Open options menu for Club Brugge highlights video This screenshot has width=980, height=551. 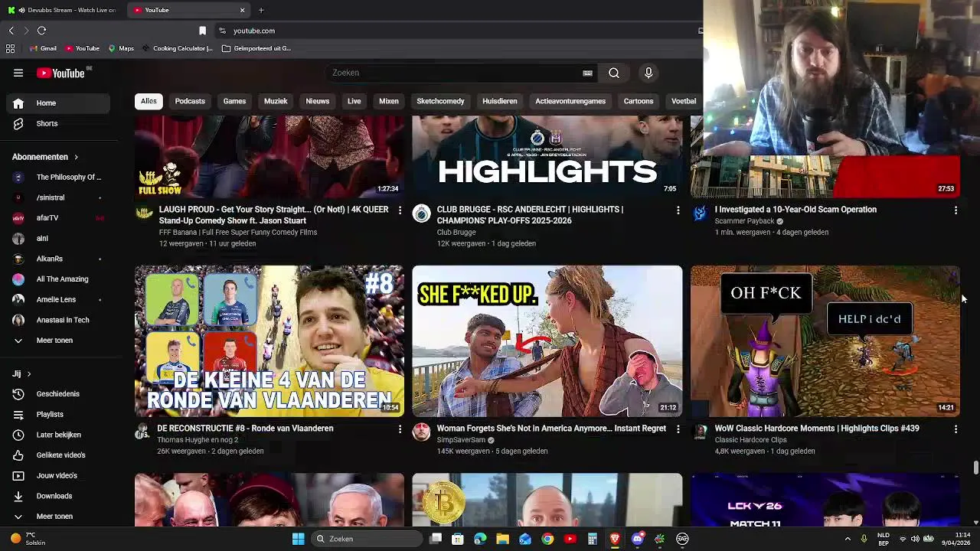[x=678, y=210]
